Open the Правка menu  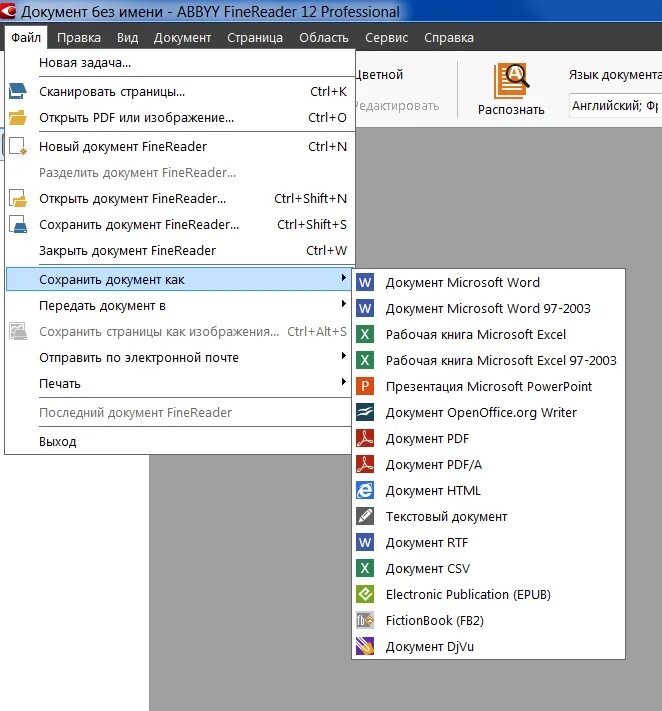(x=79, y=37)
